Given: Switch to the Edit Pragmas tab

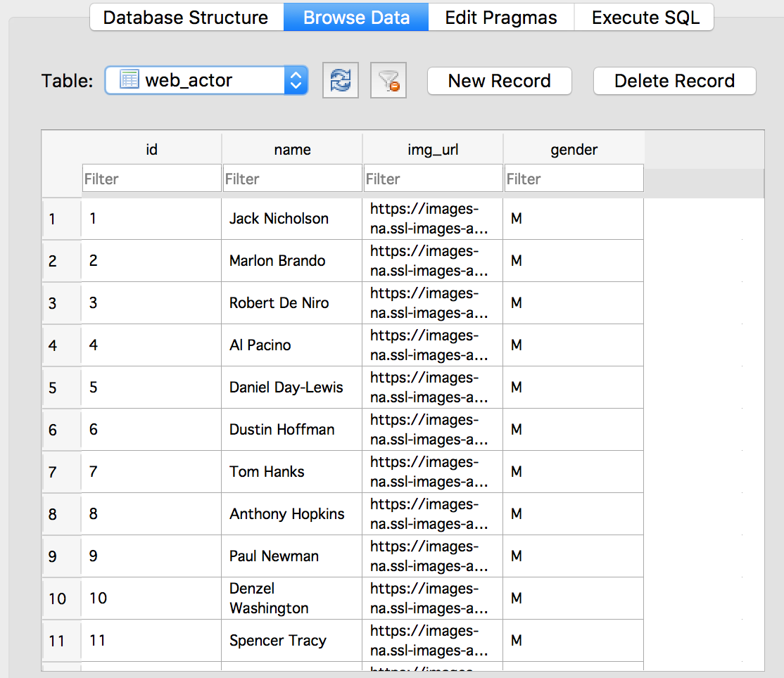Looking at the screenshot, I should 501,18.
